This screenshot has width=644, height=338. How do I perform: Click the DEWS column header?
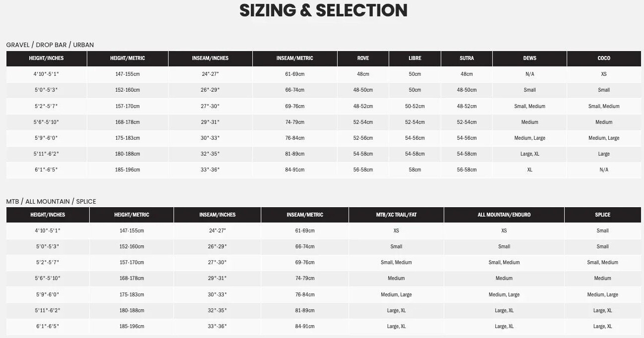pyautogui.click(x=529, y=58)
